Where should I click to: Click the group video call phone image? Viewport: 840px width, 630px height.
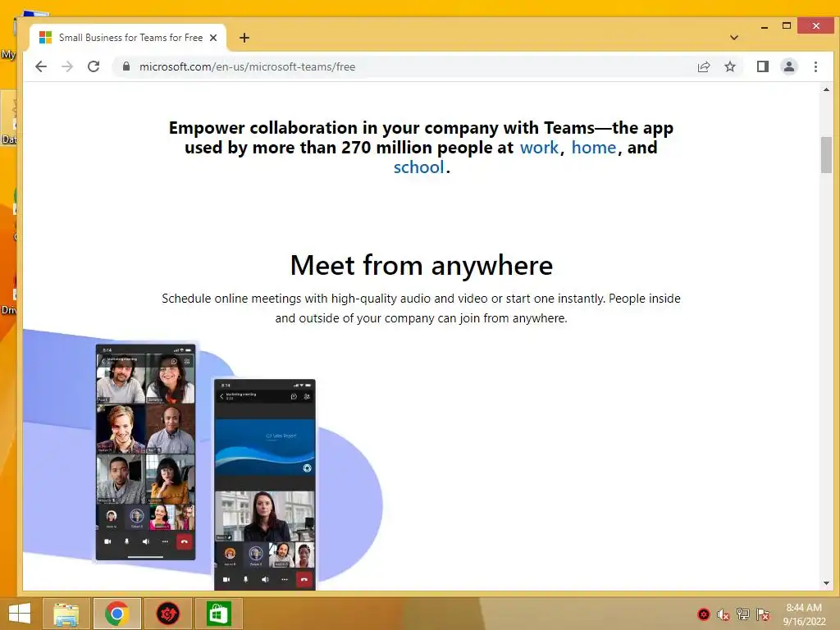coord(145,453)
